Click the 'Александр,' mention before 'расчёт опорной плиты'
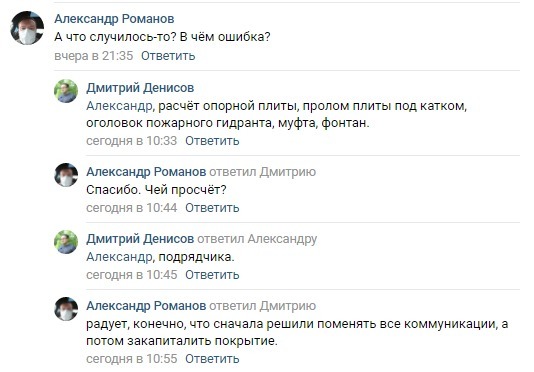This screenshot has height=372, width=534. coord(121,106)
